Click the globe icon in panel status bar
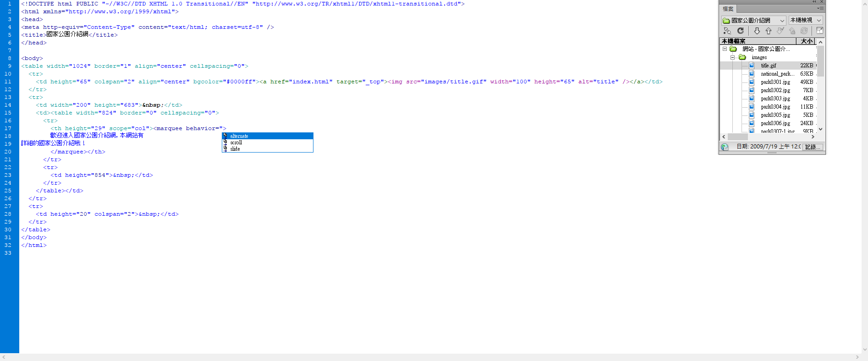 [725, 147]
